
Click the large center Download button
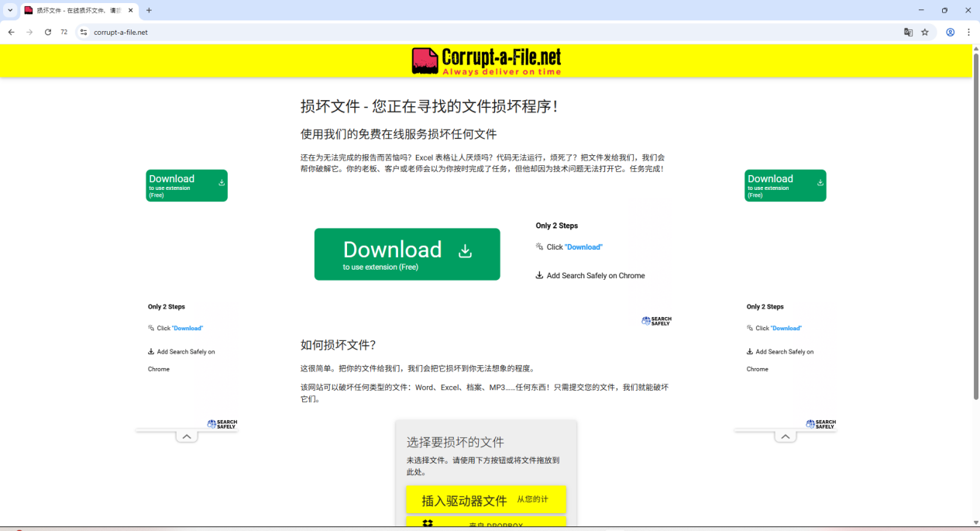tap(407, 254)
